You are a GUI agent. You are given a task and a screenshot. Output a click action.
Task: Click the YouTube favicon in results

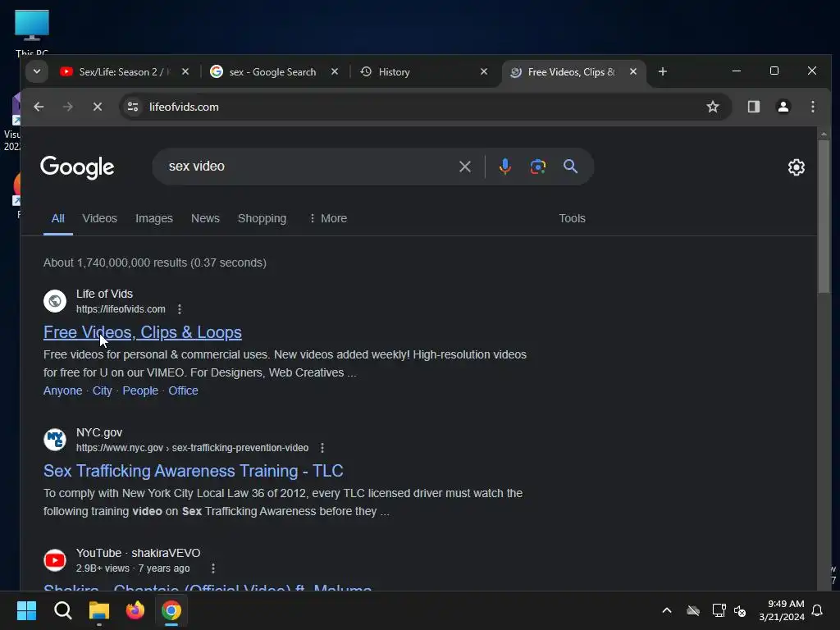click(x=55, y=560)
